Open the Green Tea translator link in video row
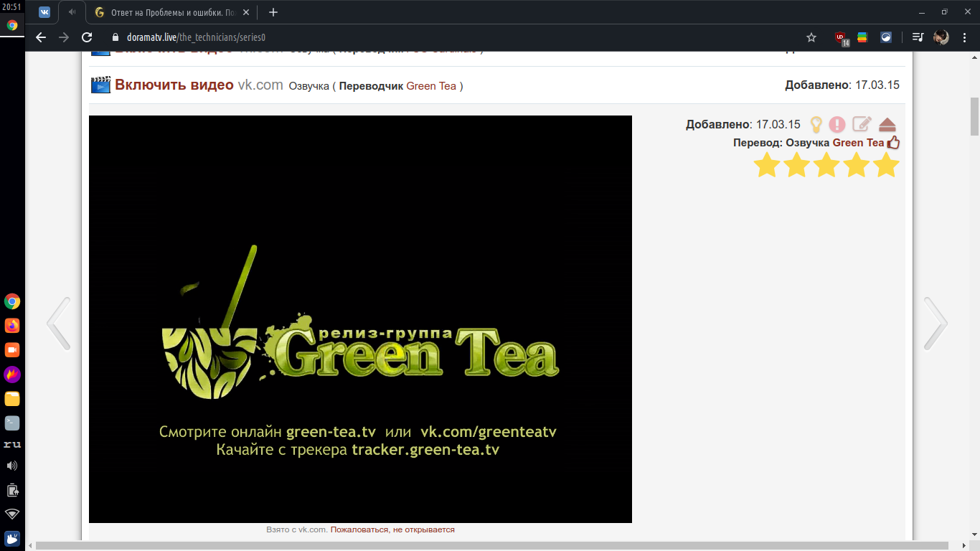Screen dimensions: 980x551 click(x=431, y=86)
